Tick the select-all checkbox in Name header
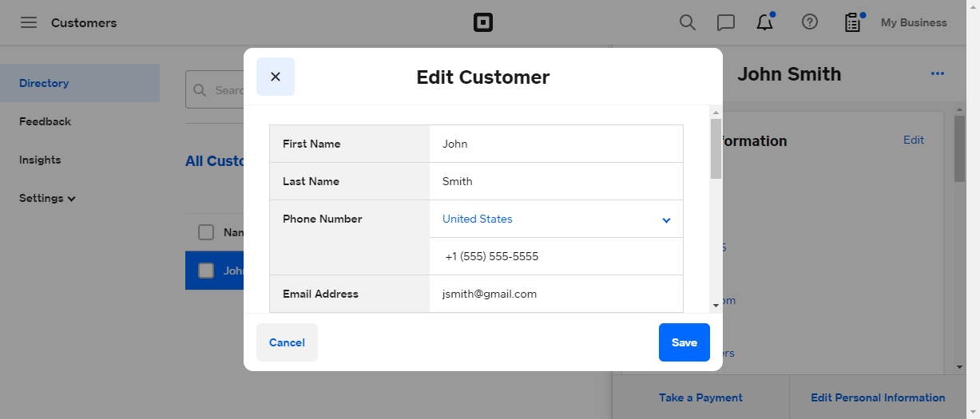The height and width of the screenshot is (419, 980). (x=206, y=232)
